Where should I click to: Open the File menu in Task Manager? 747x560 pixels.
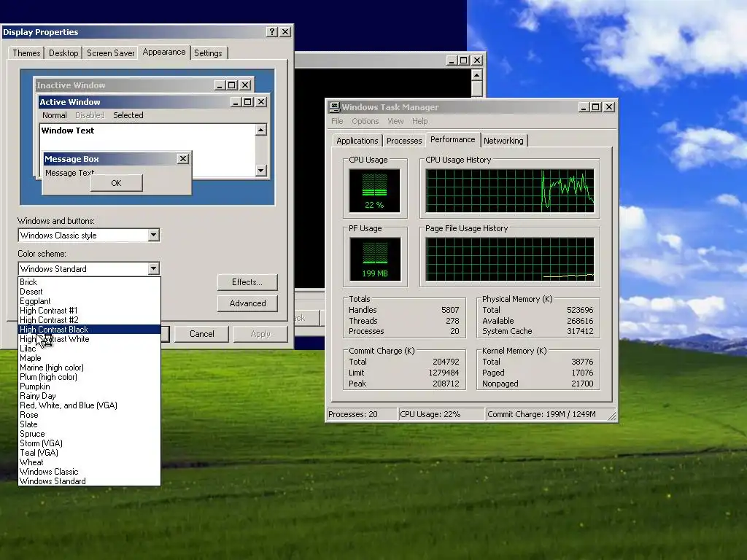pos(337,121)
